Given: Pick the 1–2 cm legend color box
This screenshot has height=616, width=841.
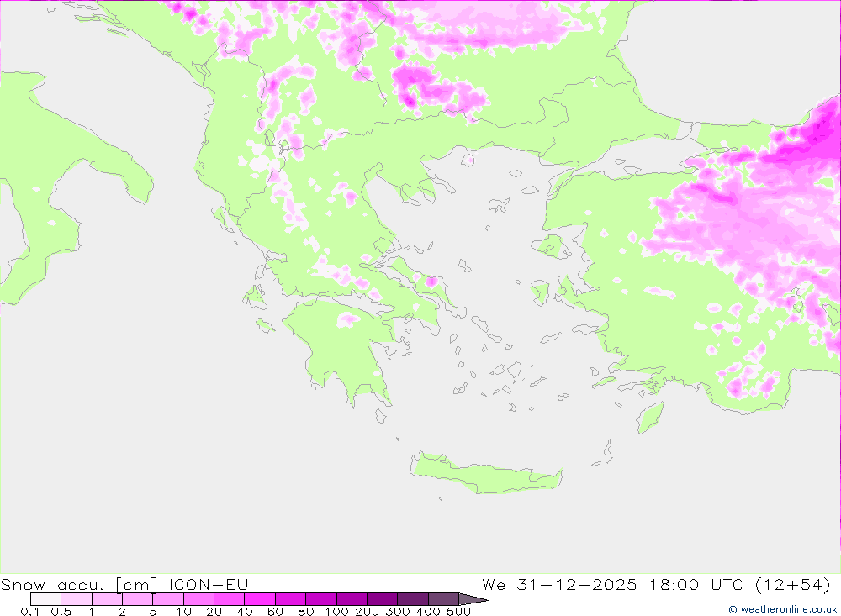Looking at the screenshot, I should 107,599.
